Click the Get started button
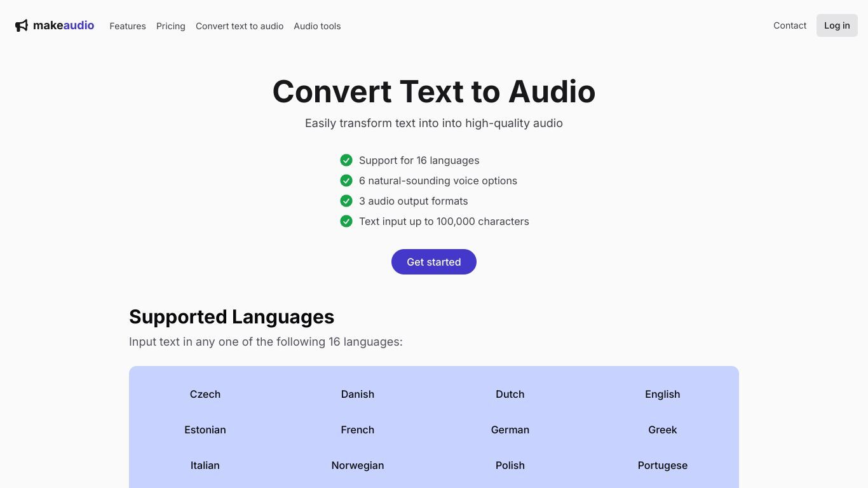The height and width of the screenshot is (488, 868). (434, 262)
